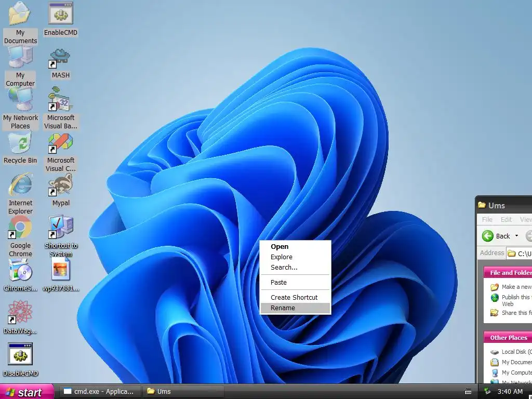Click the keyboard icon in system tray
Image resolution: width=532 pixels, height=399 pixels.
(x=468, y=392)
